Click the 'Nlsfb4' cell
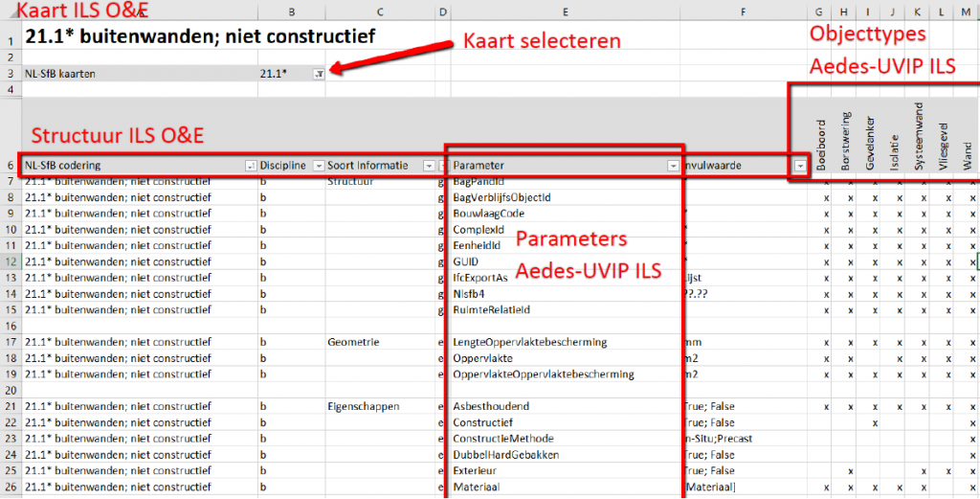 click(565, 294)
